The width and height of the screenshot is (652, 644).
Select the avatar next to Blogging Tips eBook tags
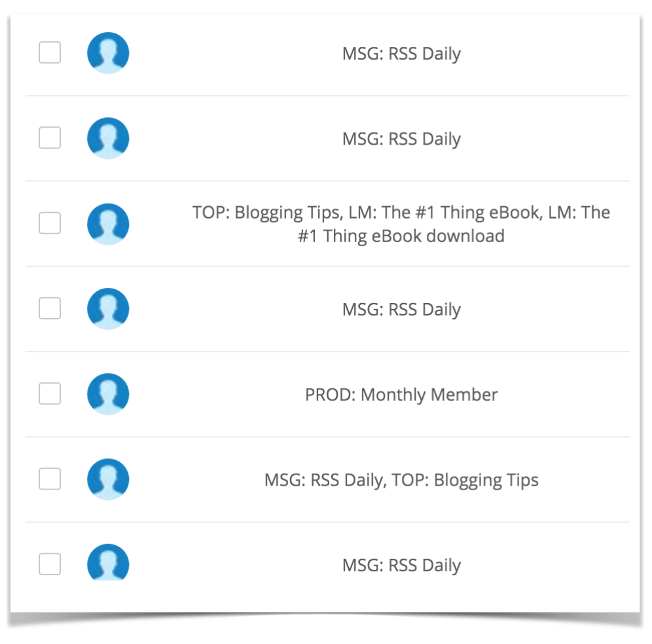coord(108,224)
